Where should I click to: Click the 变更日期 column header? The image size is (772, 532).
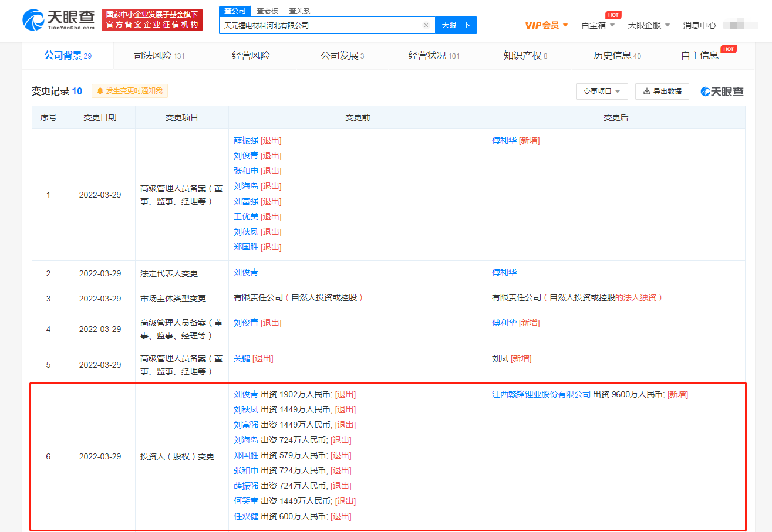tap(100, 117)
